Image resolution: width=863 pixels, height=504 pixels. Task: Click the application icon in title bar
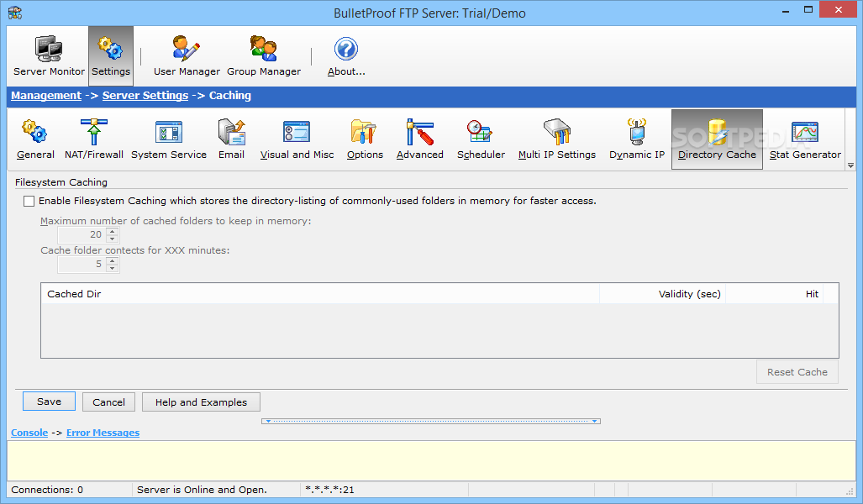pos(15,13)
